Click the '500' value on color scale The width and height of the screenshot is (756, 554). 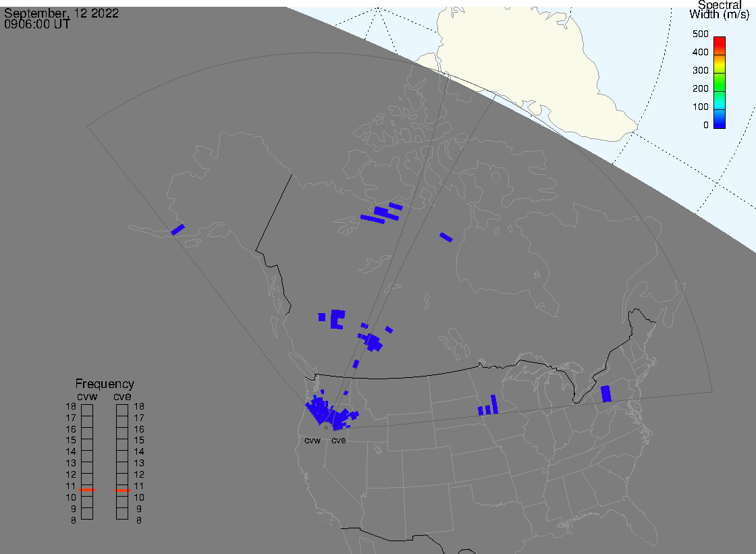tap(700, 34)
